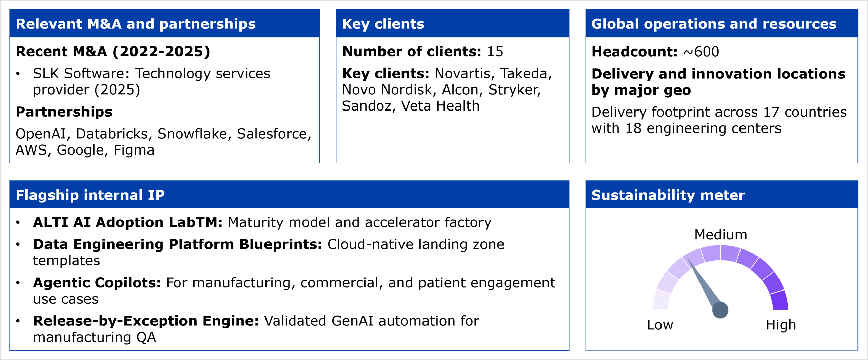This screenshot has height=360, width=868.
Task: Click the lightest gauge segment near Low
Action: 661,300
